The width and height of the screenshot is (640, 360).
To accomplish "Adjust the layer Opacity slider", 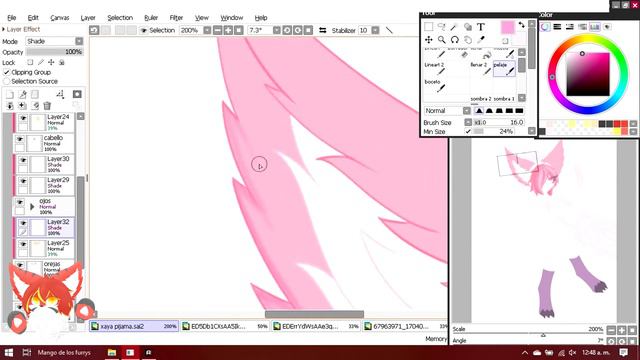I will pos(55,52).
